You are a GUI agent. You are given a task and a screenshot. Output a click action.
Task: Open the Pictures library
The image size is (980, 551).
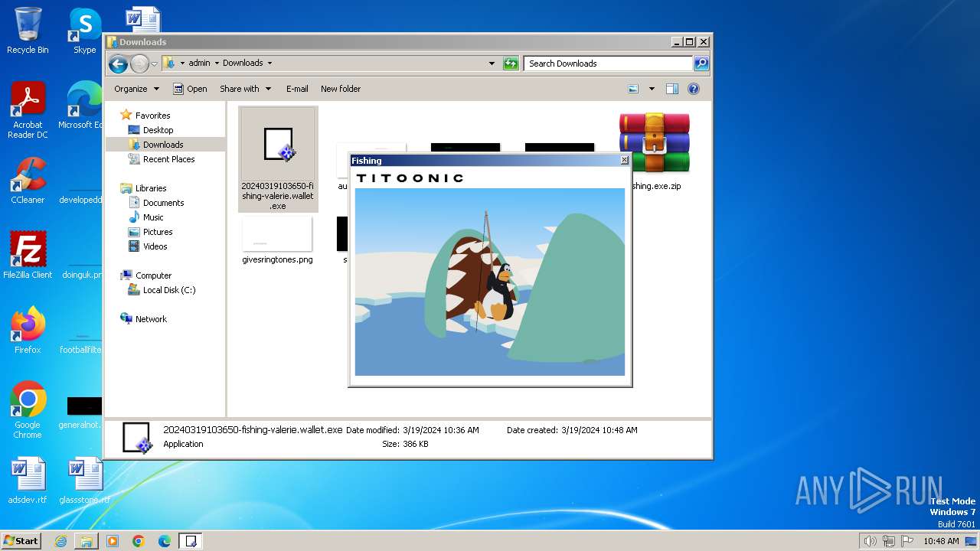point(158,232)
